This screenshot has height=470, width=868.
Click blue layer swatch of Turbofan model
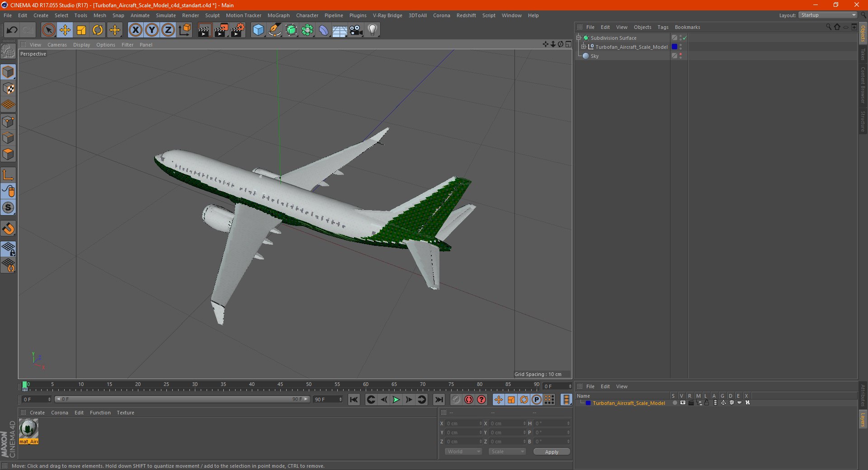674,47
